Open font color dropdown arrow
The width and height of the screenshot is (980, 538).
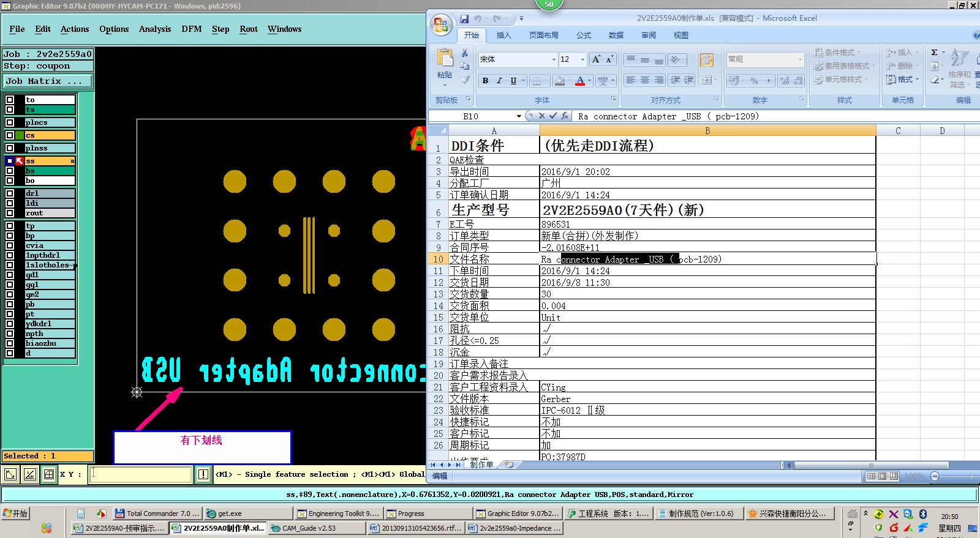589,80
